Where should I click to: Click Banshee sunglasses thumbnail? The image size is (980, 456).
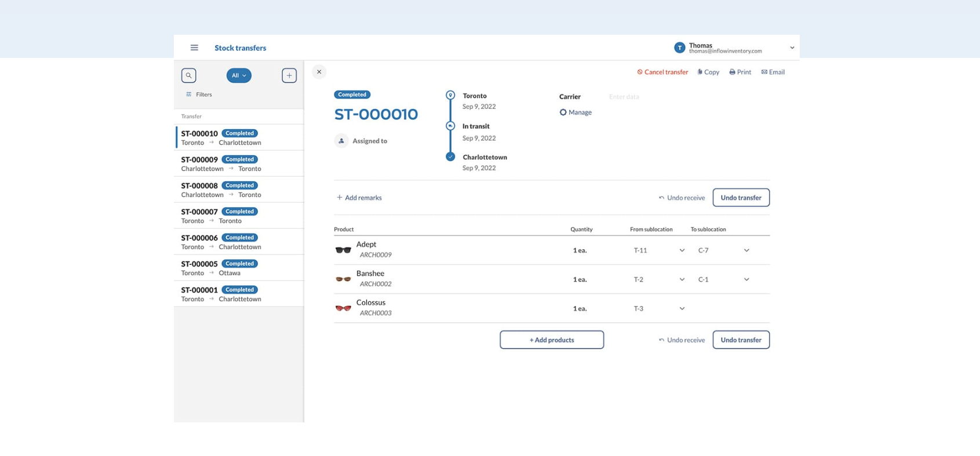click(343, 279)
